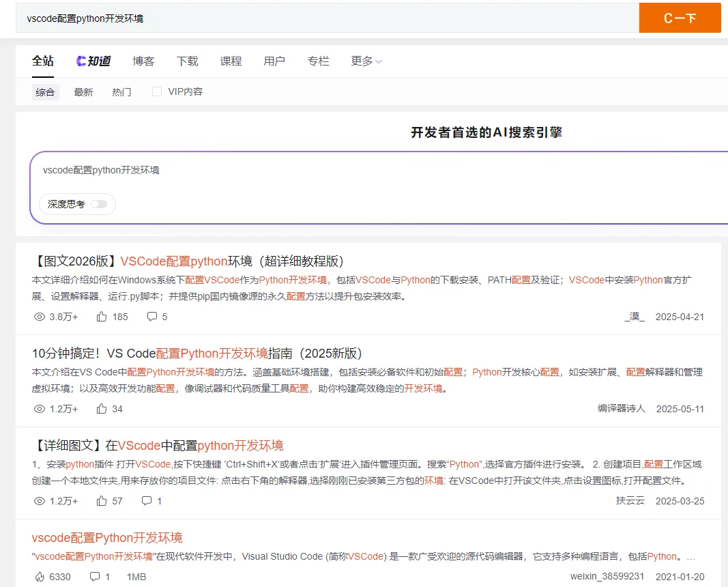Select the 全站 tab

(43, 61)
